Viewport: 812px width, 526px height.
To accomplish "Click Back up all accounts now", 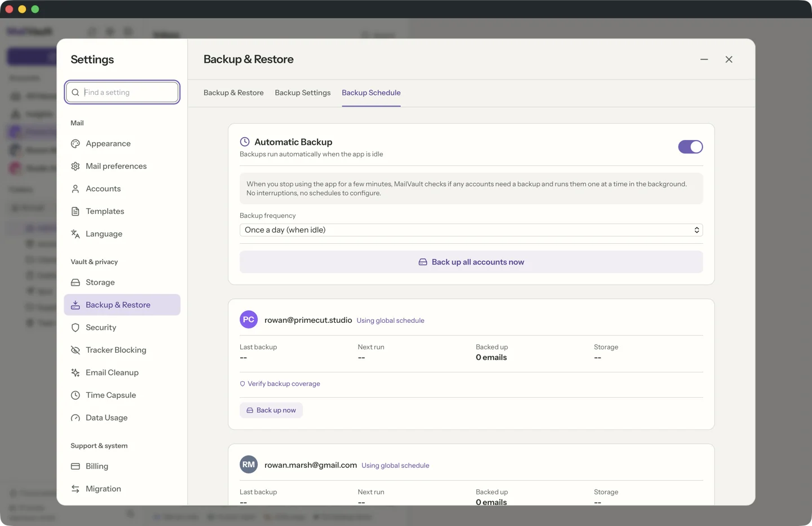I will (471, 262).
